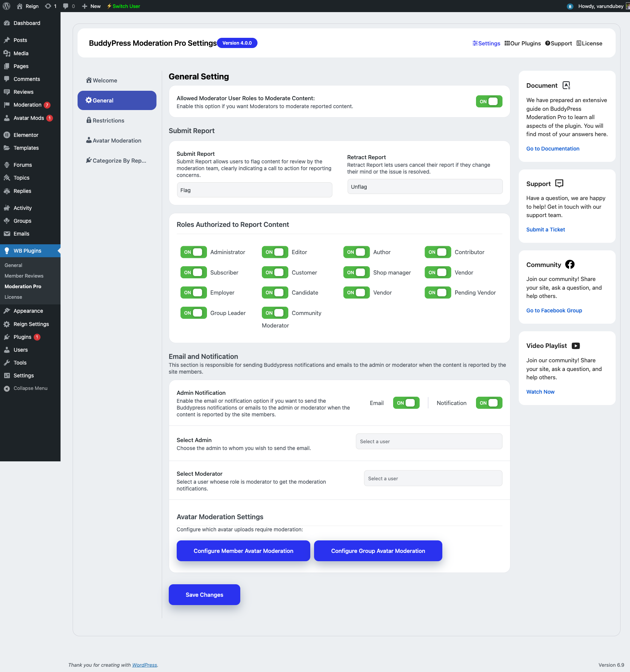Click the Elementor sidebar icon
This screenshot has width=630, height=672.
[x=7, y=135]
